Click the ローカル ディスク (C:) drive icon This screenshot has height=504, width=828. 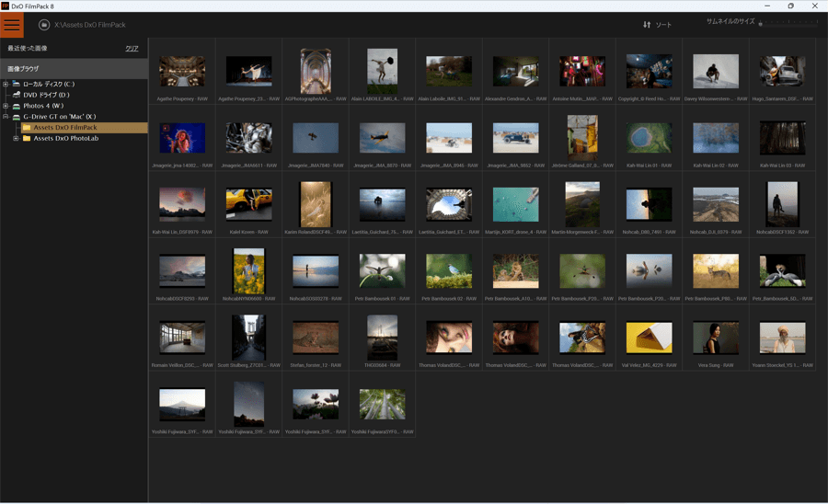coord(16,84)
